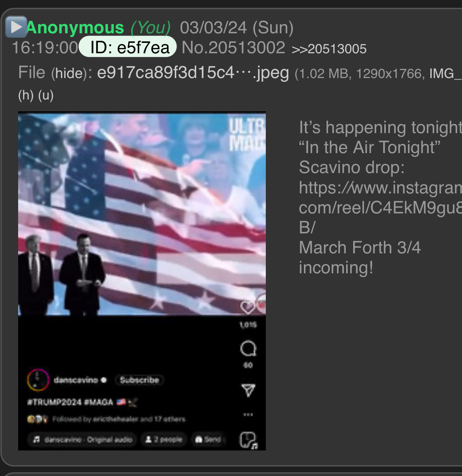
Task: Collapse post using the triangle hide arrow
Action: 16,27
